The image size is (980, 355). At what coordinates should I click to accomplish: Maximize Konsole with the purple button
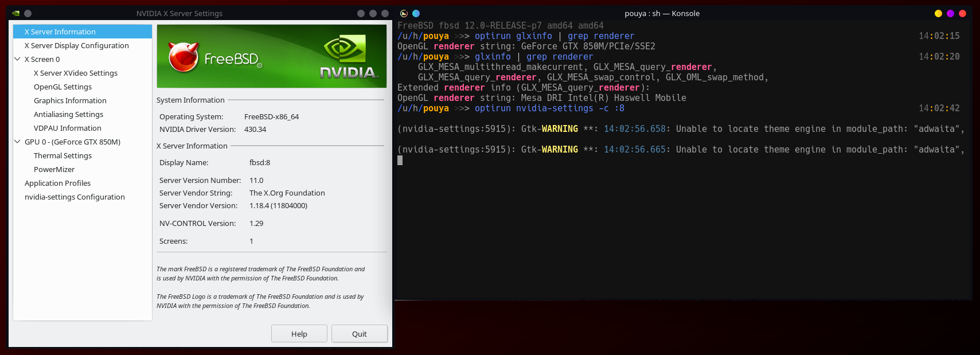pos(950,13)
